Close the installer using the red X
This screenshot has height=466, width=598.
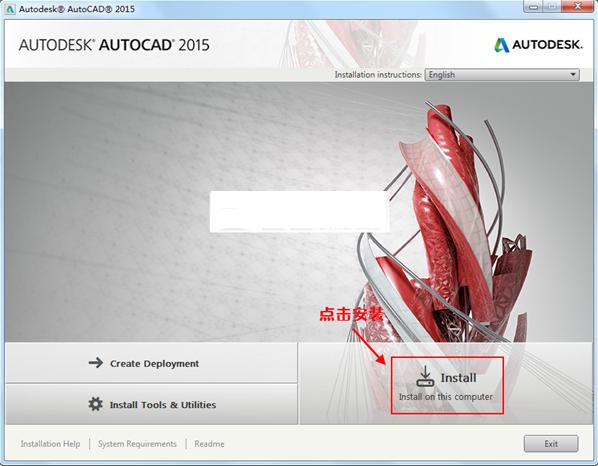(578, 6)
